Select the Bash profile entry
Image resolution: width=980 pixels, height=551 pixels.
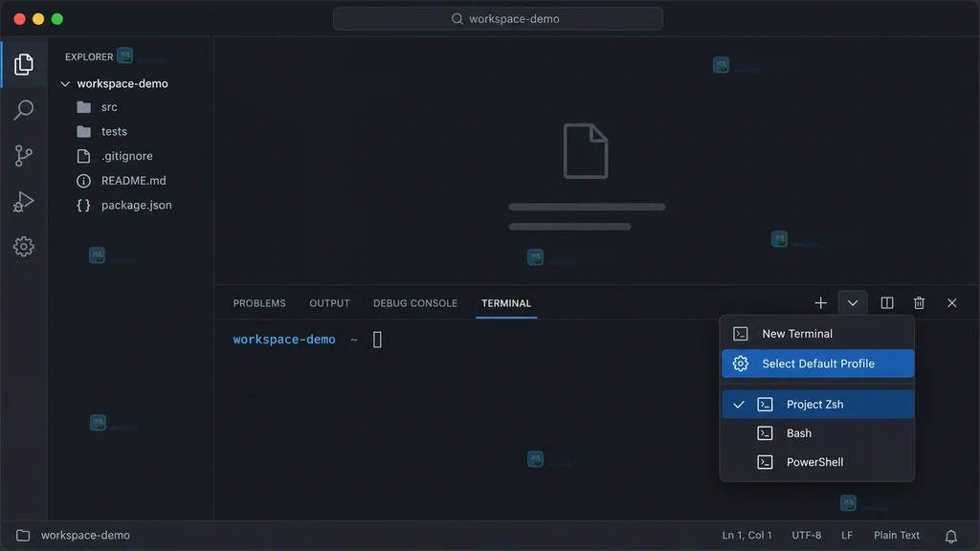pyautogui.click(x=817, y=433)
